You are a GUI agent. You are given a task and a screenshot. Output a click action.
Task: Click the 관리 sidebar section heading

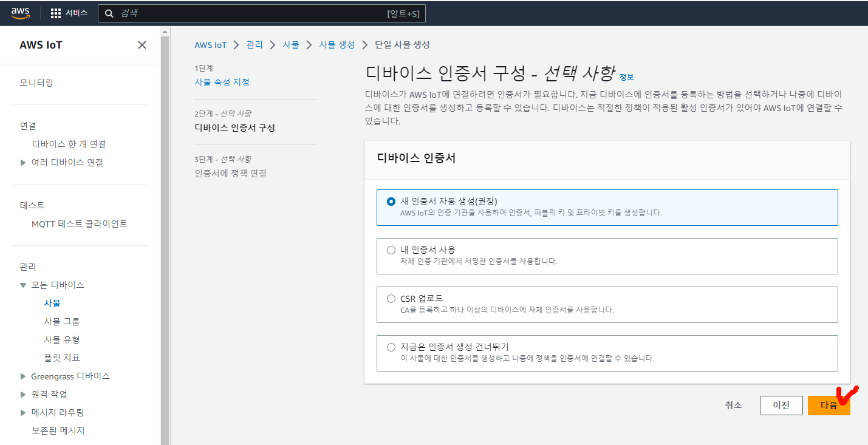pyautogui.click(x=28, y=267)
